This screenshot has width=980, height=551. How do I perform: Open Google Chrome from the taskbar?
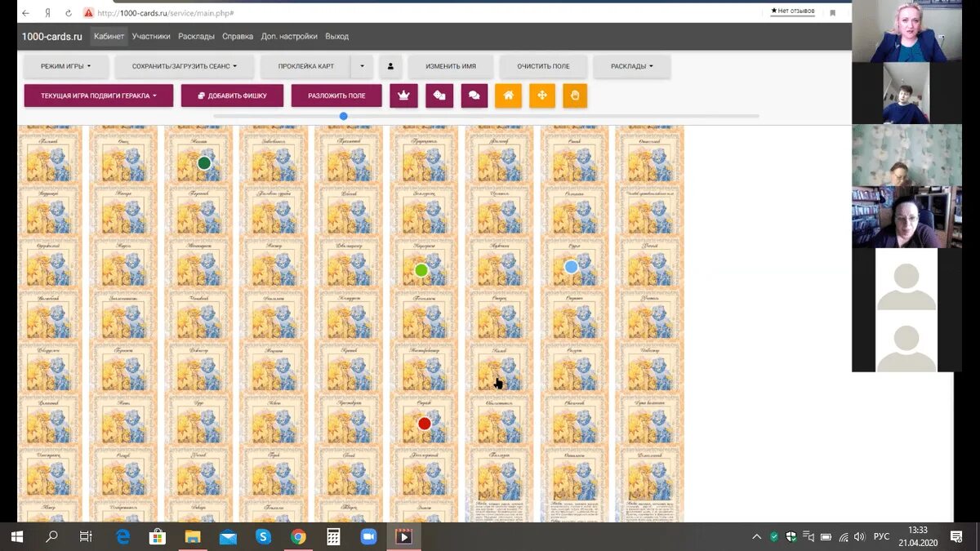click(298, 536)
